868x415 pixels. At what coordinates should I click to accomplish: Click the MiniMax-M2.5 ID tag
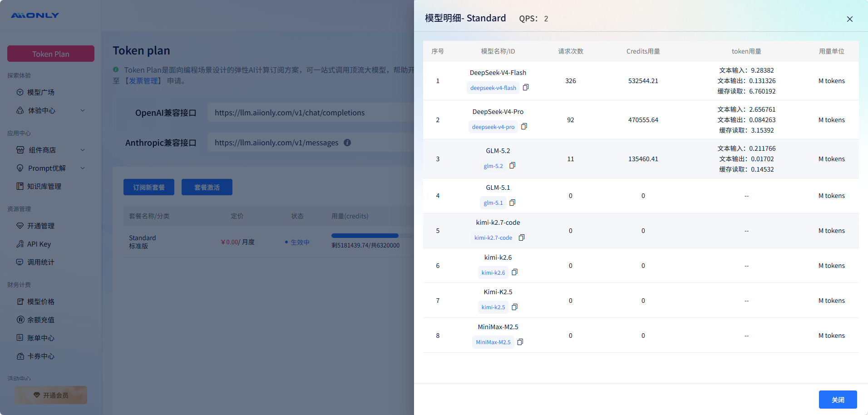tap(493, 342)
